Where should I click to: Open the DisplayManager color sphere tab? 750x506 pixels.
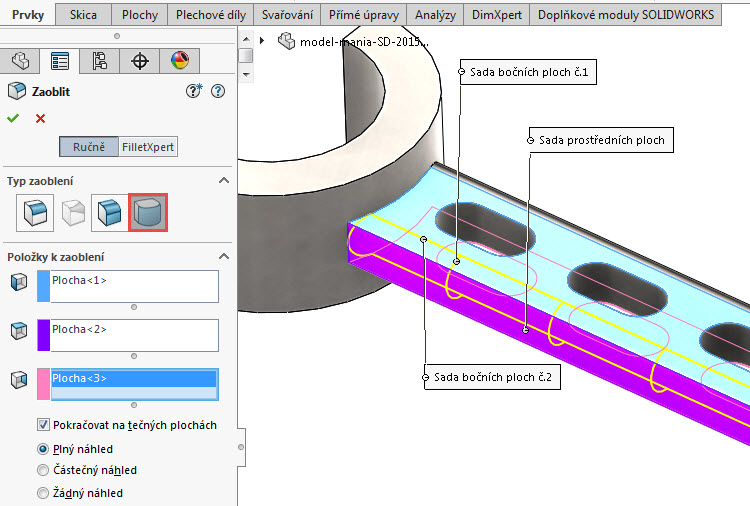click(179, 61)
